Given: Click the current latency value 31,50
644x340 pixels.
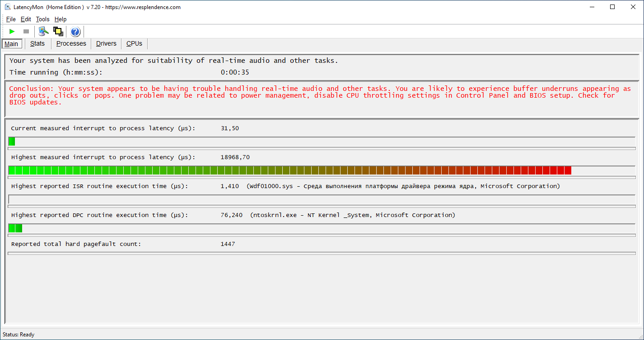Looking at the screenshot, I should coord(230,128).
